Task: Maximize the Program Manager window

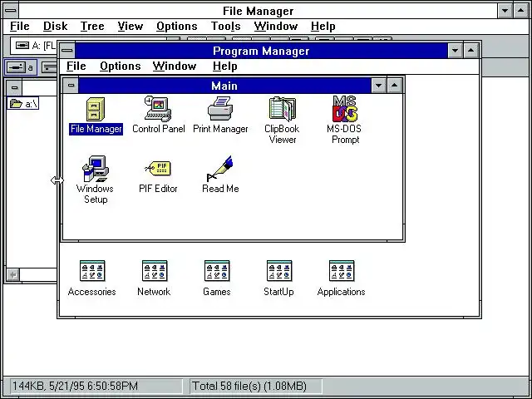Action: (471, 51)
